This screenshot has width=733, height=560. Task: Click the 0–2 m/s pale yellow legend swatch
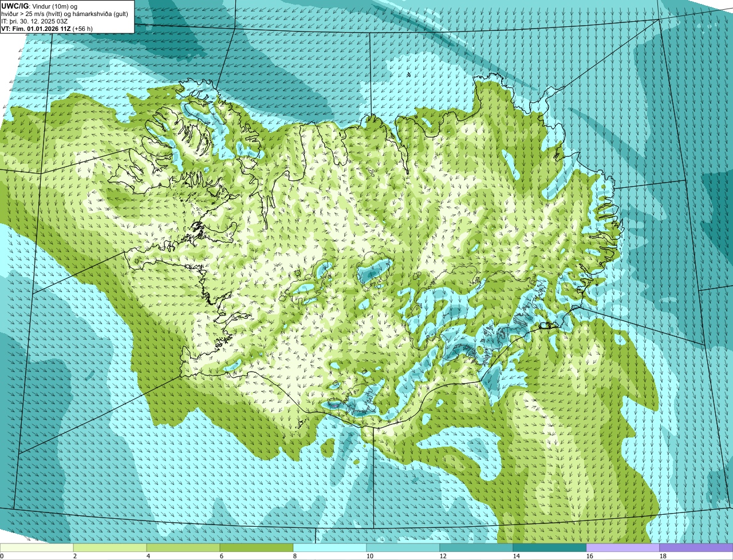[37, 547]
